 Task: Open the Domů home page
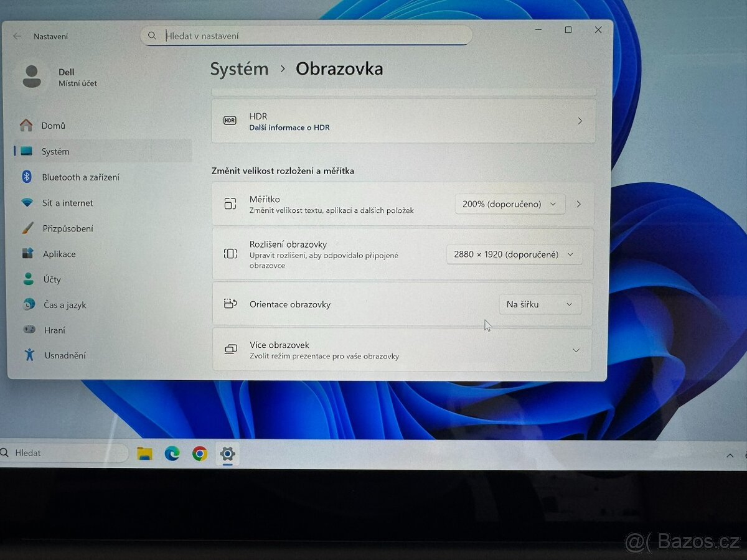pyautogui.click(x=53, y=126)
